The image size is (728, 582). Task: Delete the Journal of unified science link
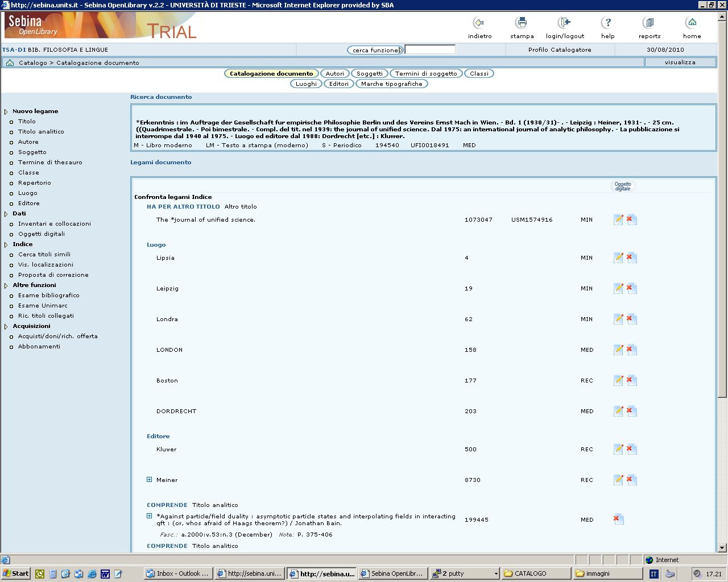[x=631, y=219]
